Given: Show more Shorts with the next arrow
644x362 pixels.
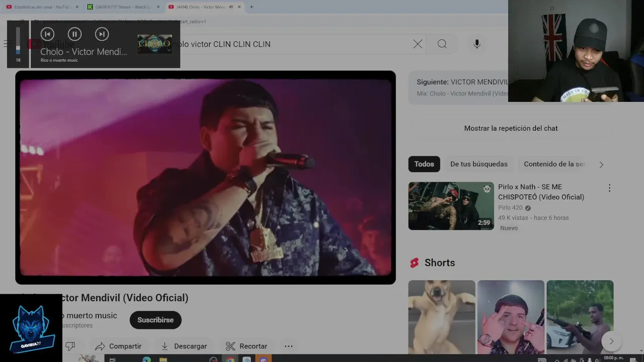Looking at the screenshot, I should [x=611, y=341].
